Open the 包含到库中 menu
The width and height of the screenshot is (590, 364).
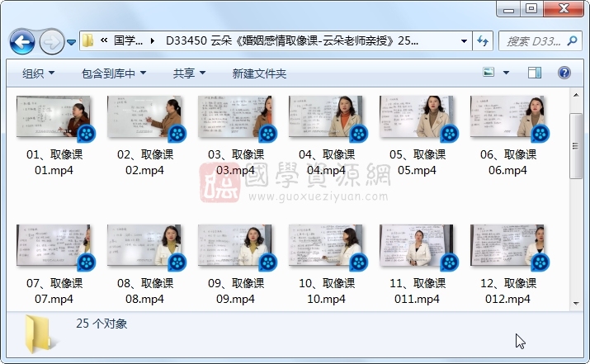pyautogui.click(x=114, y=73)
